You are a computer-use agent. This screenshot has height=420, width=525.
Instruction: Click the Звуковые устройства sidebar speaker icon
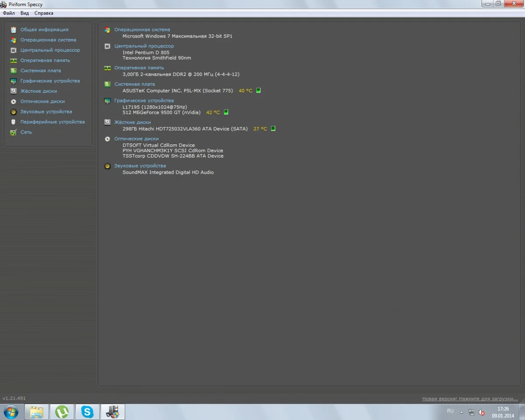click(14, 112)
